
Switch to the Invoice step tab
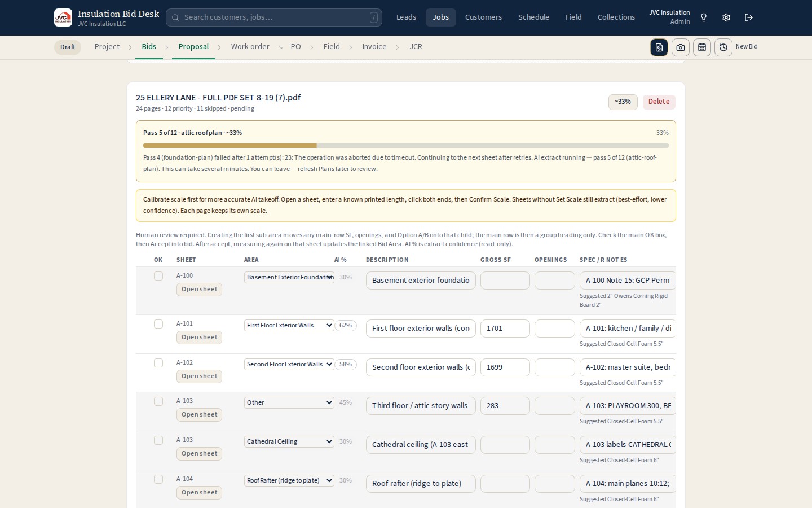tap(374, 47)
